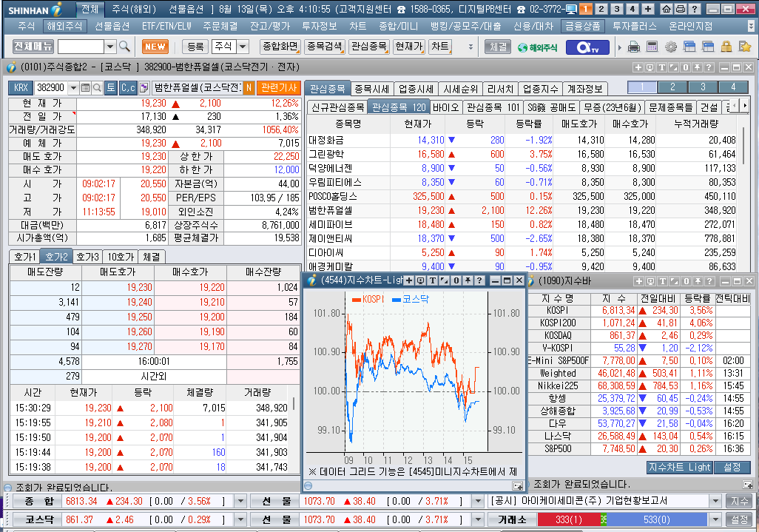
Task: Select the 바이오 watchlist tab
Action: (x=445, y=107)
